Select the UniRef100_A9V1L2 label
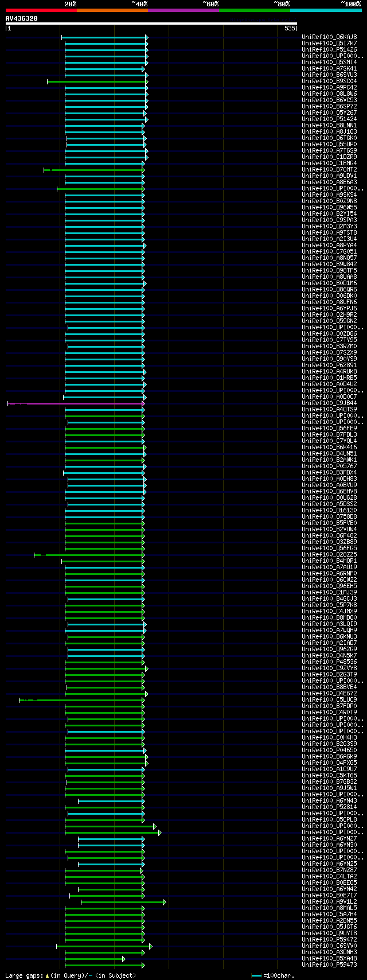This screenshot has width=367, height=980. [x=329, y=902]
